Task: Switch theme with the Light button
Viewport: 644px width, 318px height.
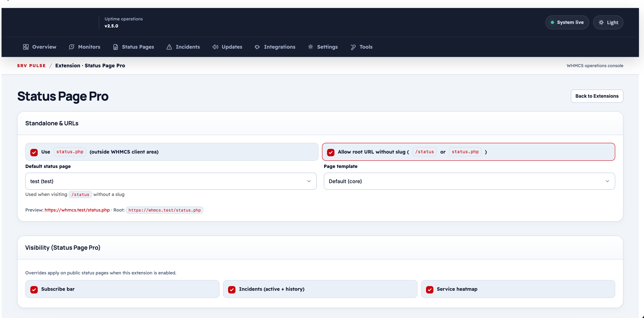Action: [x=608, y=23]
